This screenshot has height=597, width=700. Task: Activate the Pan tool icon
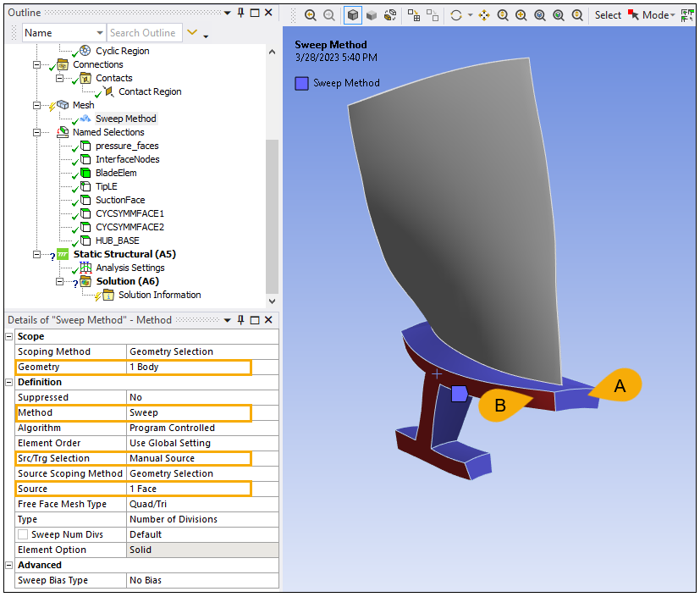[x=484, y=15]
